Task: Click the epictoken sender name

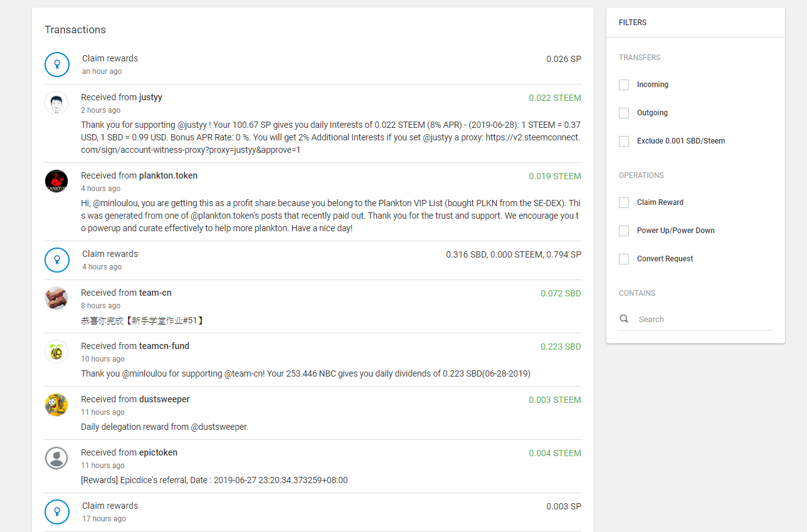Action: click(158, 452)
